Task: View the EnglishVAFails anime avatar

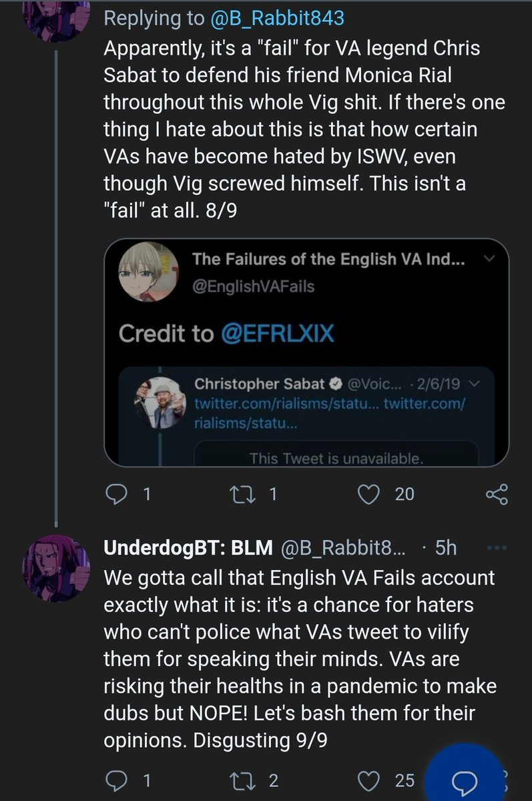Action: (147, 274)
